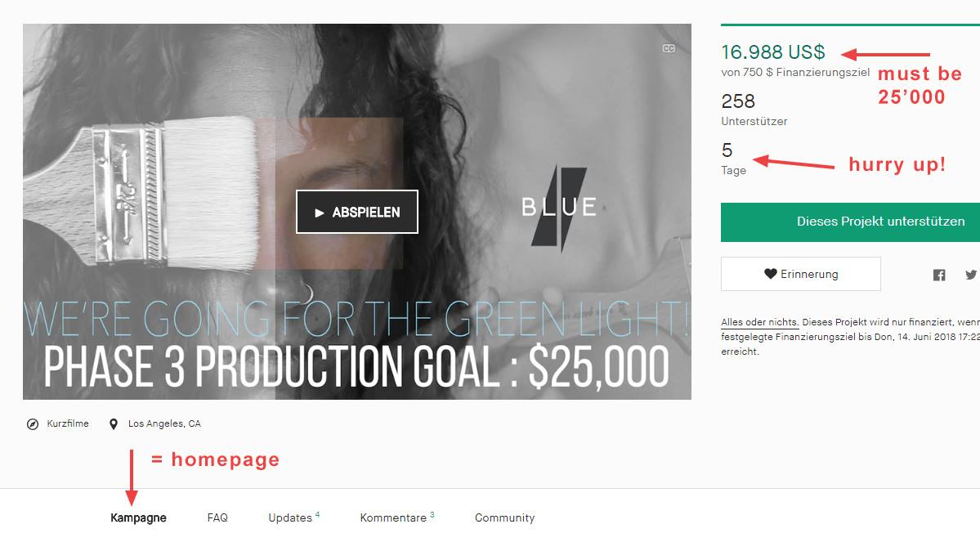980x542 pixels.
Task: View the Kommentare tab
Action: [397, 517]
